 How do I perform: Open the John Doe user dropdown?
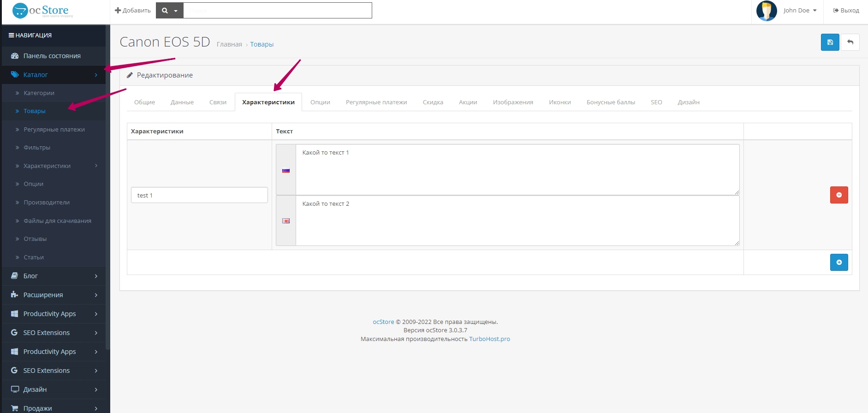(800, 11)
